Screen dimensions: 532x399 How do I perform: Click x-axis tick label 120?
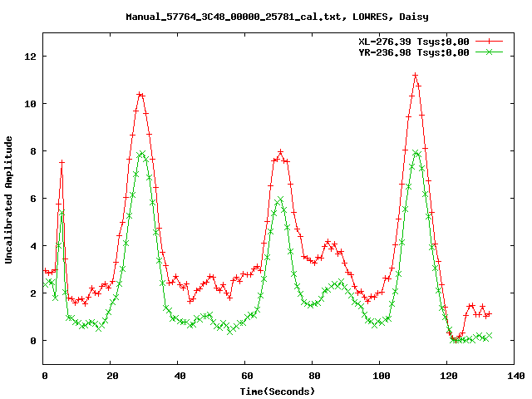449,376
